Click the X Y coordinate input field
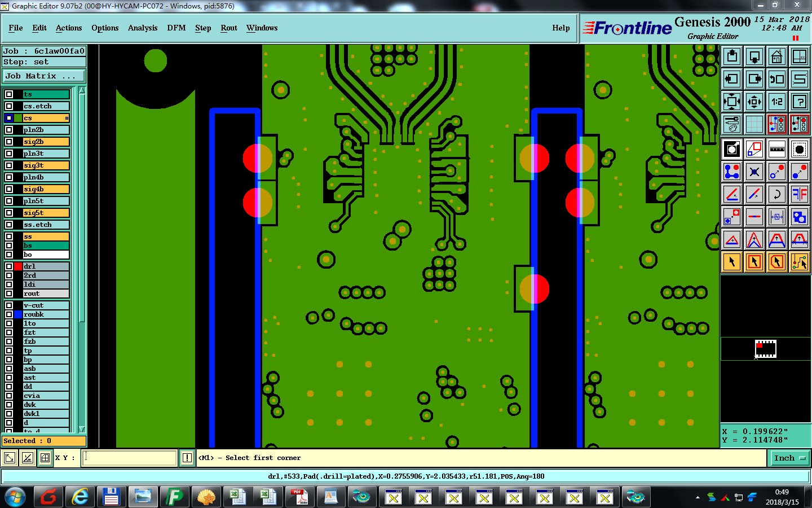The image size is (812, 508). click(x=130, y=458)
